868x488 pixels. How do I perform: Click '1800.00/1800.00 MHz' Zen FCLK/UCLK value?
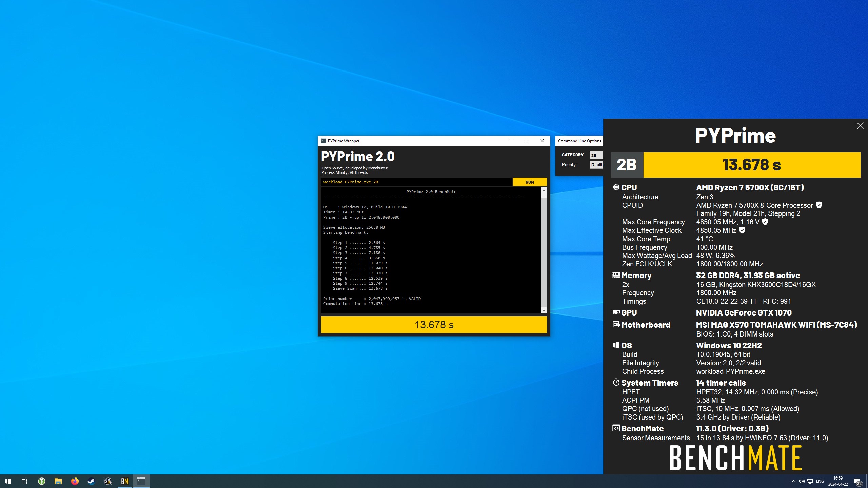[x=730, y=264]
